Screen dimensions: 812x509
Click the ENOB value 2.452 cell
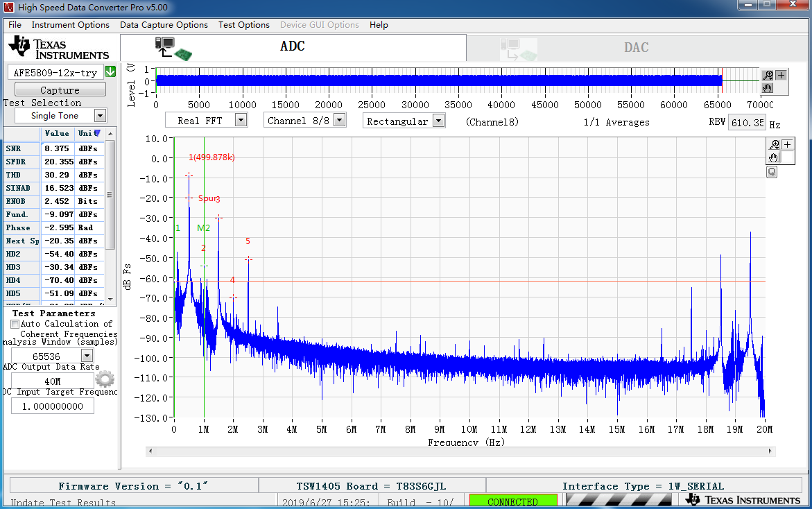point(58,201)
